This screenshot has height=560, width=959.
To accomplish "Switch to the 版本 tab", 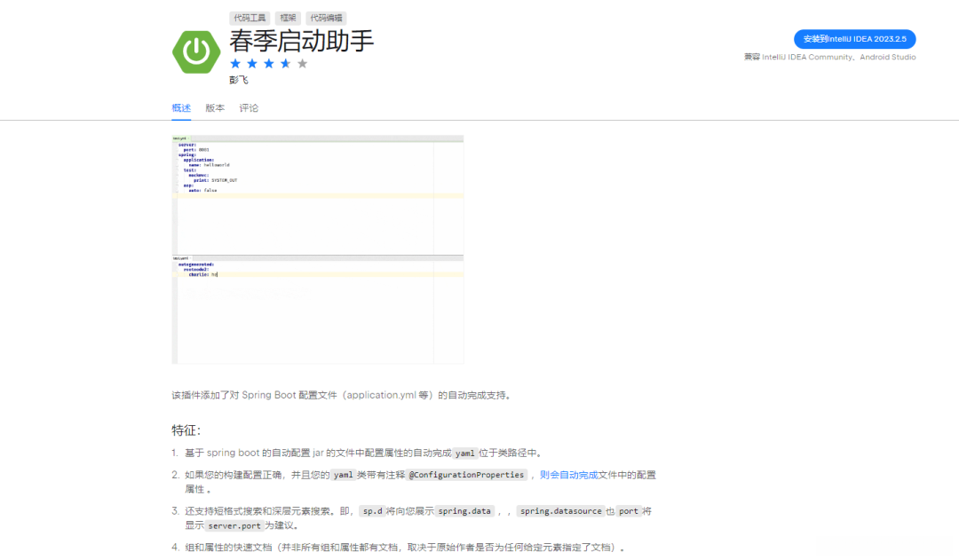I will click(x=214, y=106).
